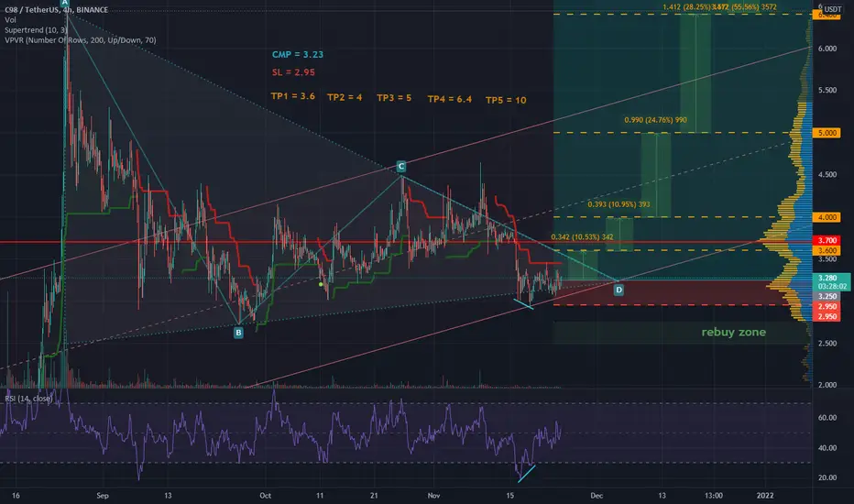The image size is (854, 504).
Task: Click the RSI (14, close) legend
Action: click(28, 399)
